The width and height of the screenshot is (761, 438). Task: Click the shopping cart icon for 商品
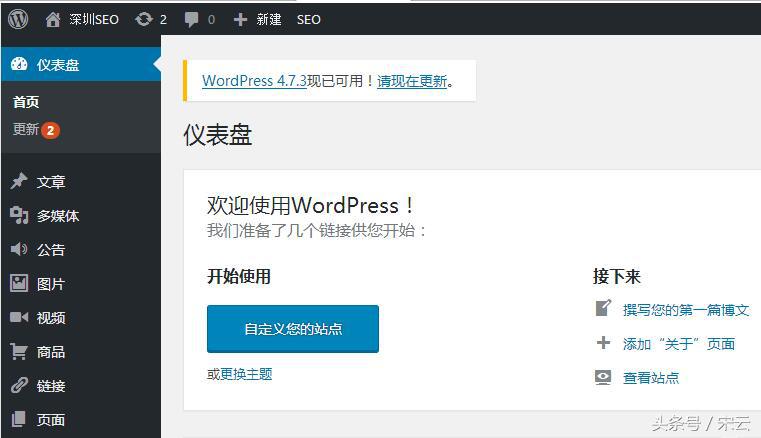tap(19, 351)
